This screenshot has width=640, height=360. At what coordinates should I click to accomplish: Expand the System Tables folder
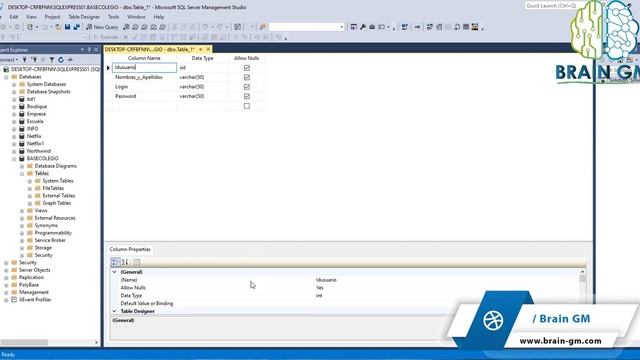click(30, 181)
